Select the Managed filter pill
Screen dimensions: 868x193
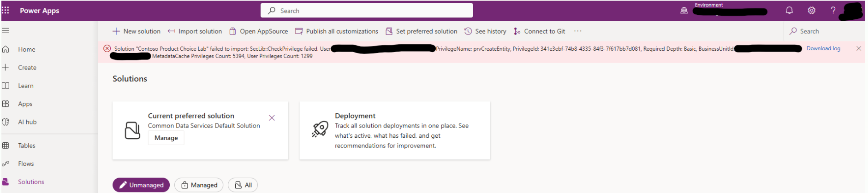pyautogui.click(x=199, y=185)
